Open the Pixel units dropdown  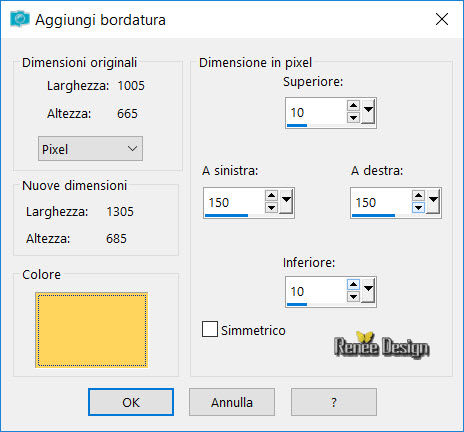(x=90, y=149)
